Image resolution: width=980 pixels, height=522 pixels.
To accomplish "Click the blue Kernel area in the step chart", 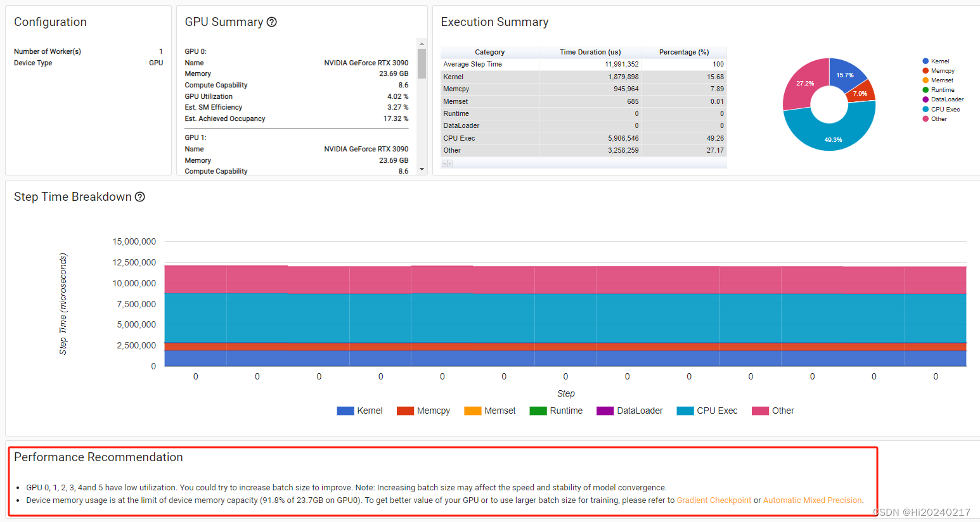I will [565, 359].
